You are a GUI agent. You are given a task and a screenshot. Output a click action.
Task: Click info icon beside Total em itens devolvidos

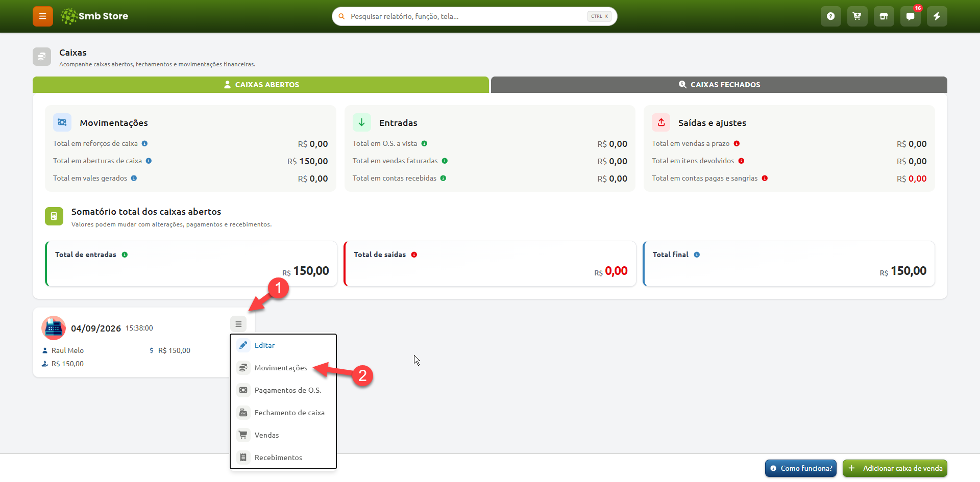(742, 161)
